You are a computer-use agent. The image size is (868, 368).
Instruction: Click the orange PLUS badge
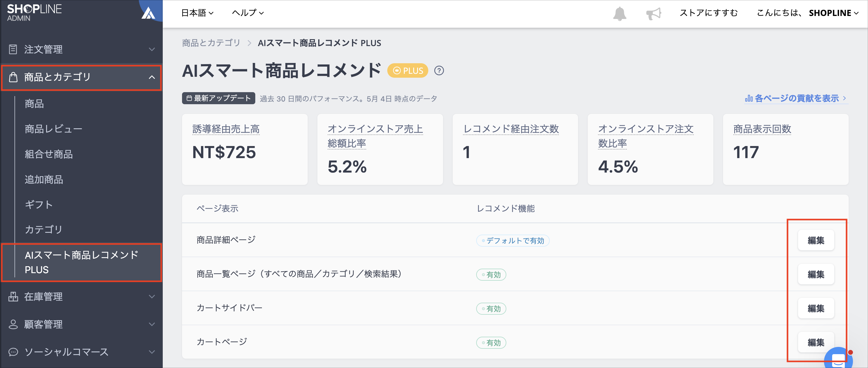click(408, 71)
